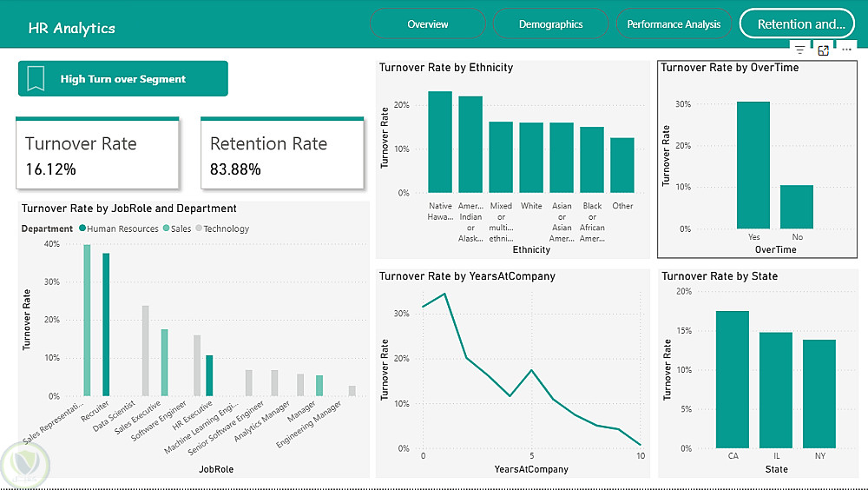Screen dimensions: 868x490
Task: Click the High Turn over Segment bookmark button
Action: coord(123,79)
